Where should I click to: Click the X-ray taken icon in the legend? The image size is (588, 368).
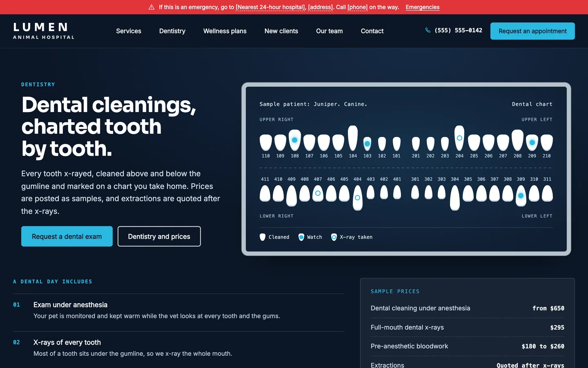tap(334, 237)
